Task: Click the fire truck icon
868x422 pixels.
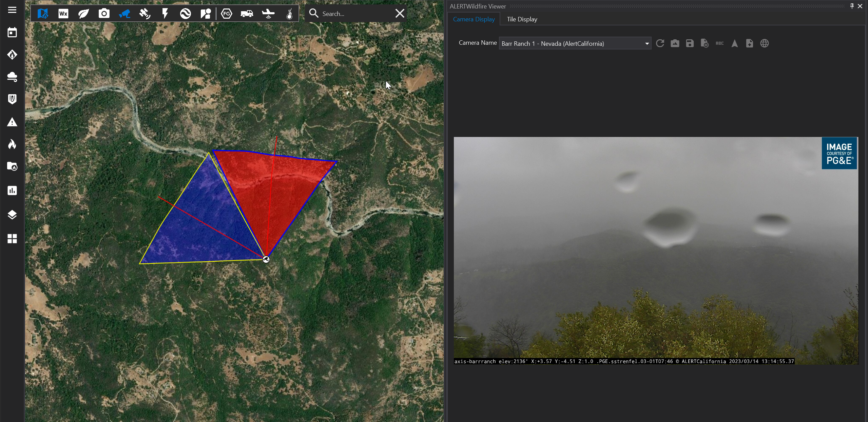Action: tap(247, 14)
